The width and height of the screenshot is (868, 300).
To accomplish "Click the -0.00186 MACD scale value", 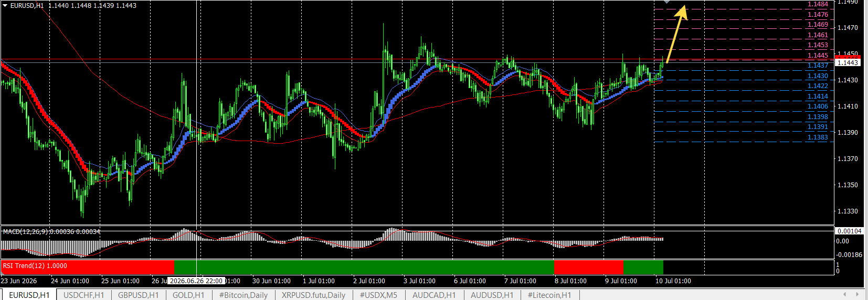I will (x=849, y=255).
